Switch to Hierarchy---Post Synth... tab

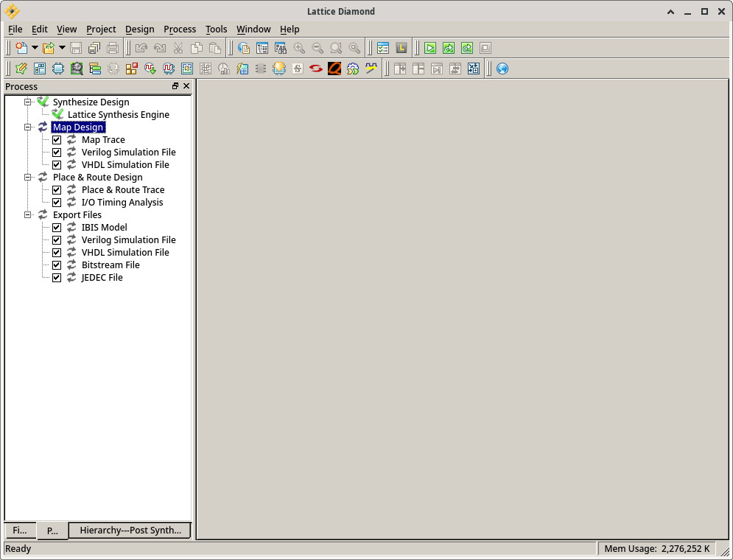click(x=130, y=530)
